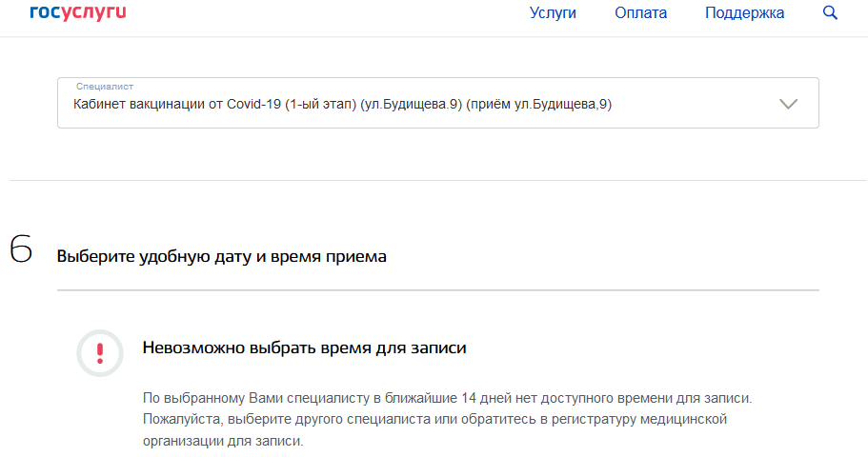Expand the Специалист dropdown chevron
868x457 pixels.
point(788,104)
